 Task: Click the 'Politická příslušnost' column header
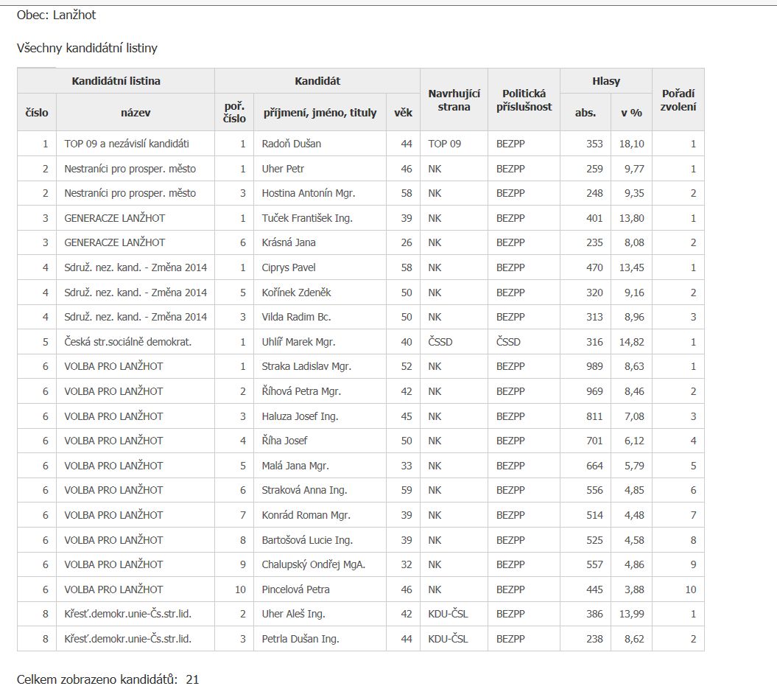524,100
